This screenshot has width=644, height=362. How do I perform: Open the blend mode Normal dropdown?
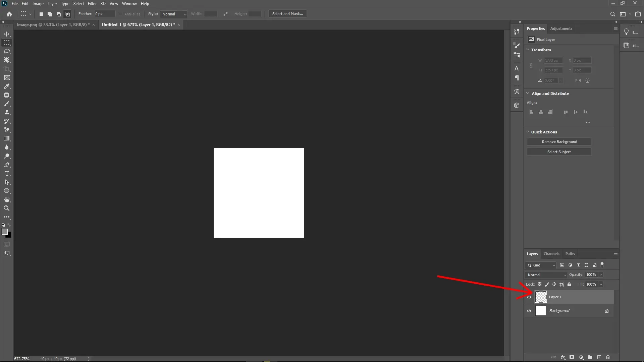click(546, 275)
